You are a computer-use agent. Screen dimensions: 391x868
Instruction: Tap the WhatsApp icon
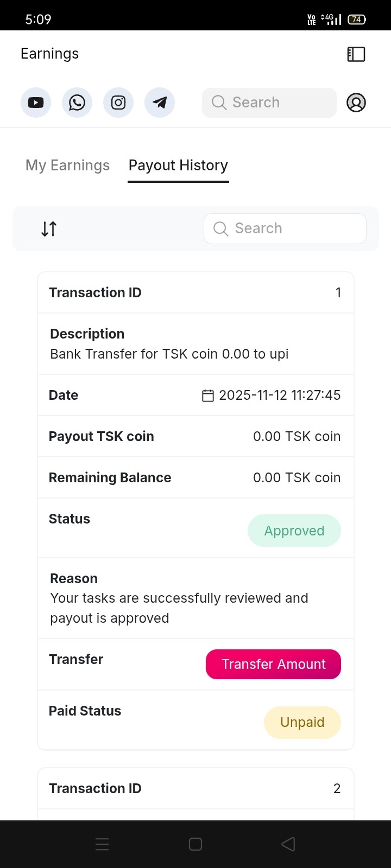click(x=77, y=103)
